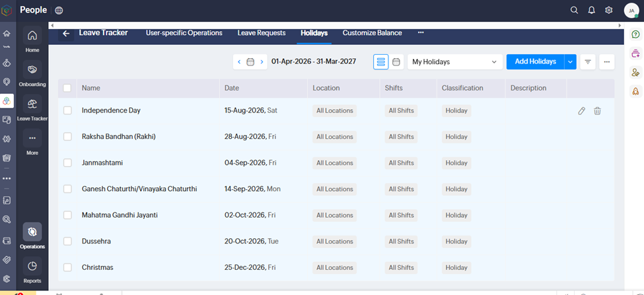Viewport: 644px width, 295px height.
Task: Open the filter icon next to Add Holidays
Action: tap(588, 62)
